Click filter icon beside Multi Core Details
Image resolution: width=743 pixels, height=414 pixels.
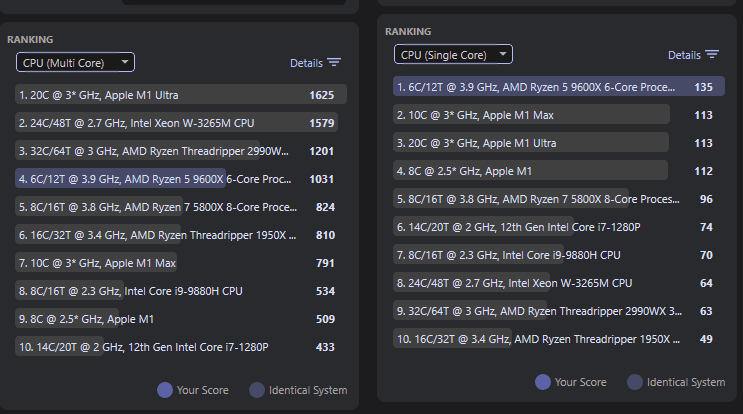[334, 63]
